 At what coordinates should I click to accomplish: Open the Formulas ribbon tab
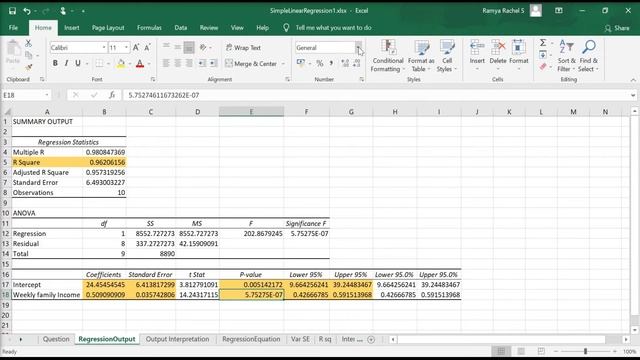tap(149, 28)
